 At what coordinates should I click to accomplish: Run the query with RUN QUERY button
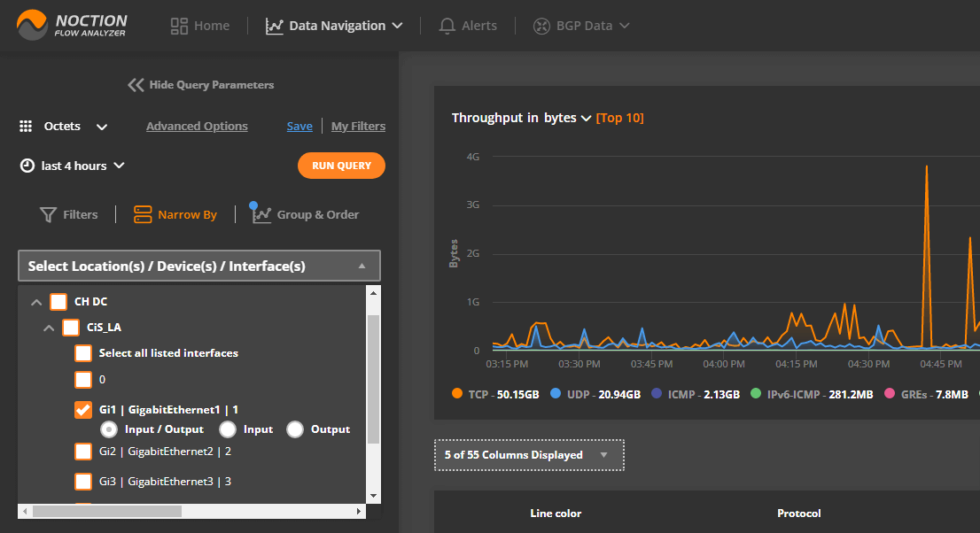click(341, 166)
